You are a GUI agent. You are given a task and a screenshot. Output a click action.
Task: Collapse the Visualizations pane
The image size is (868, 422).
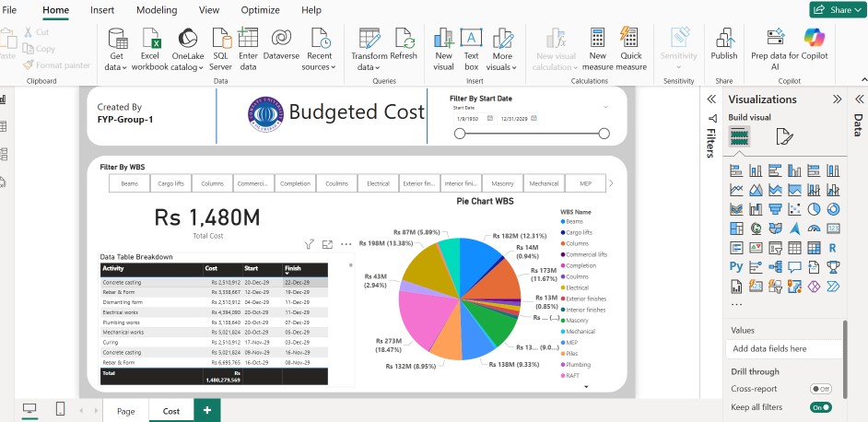click(837, 100)
